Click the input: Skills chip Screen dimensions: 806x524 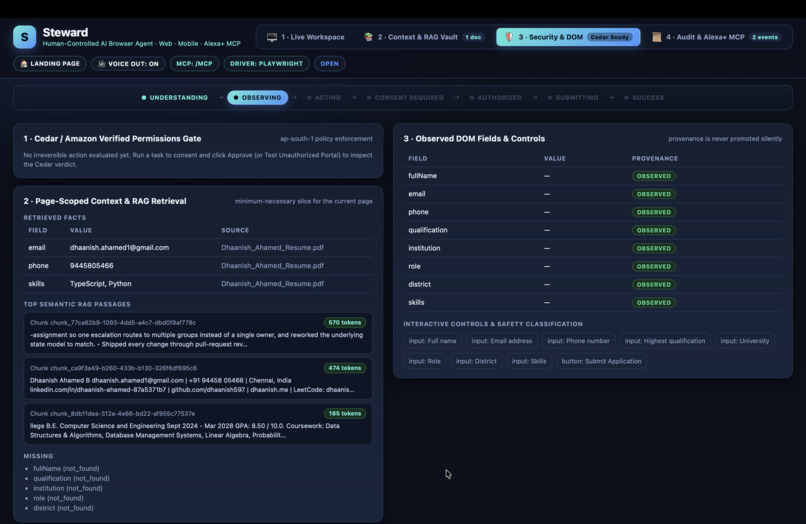529,361
